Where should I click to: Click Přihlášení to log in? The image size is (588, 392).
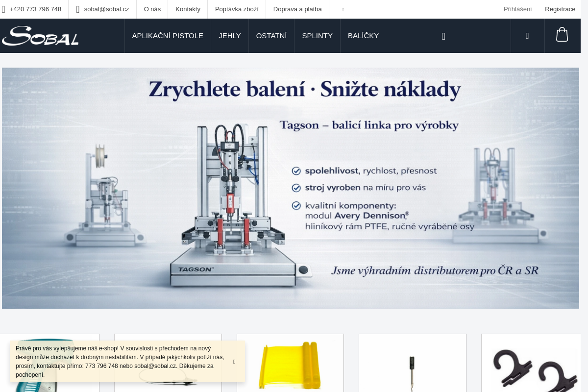pyautogui.click(x=517, y=9)
